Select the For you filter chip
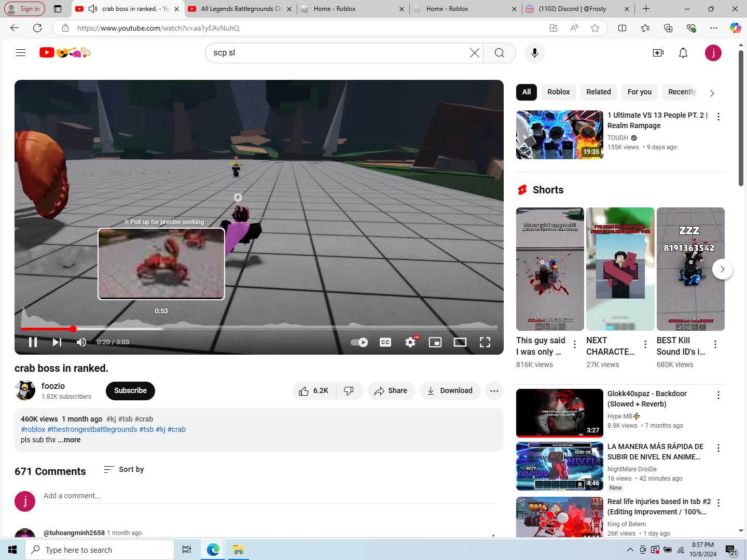 pos(640,92)
